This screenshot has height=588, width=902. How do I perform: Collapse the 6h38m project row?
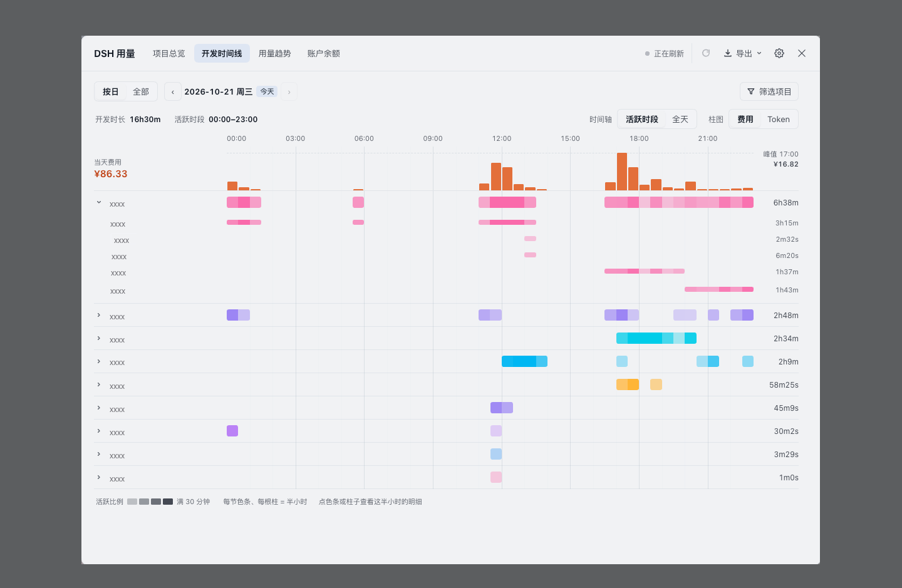[99, 202]
